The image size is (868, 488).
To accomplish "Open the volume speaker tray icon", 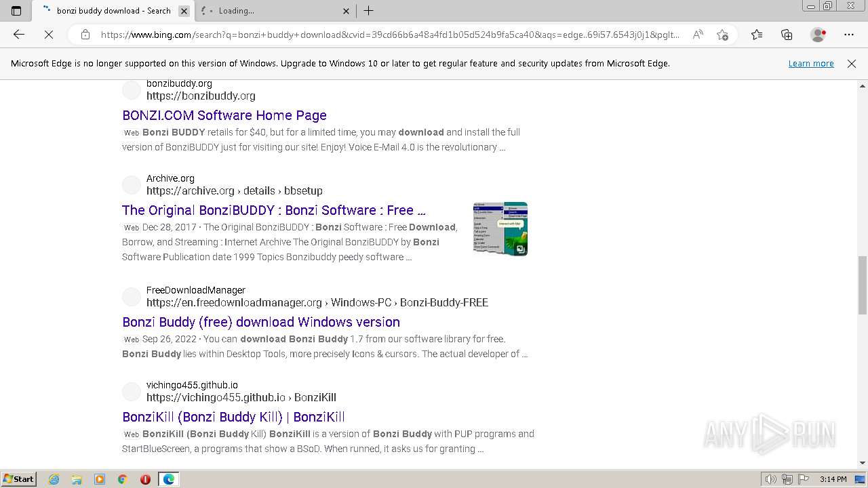I will click(x=771, y=479).
